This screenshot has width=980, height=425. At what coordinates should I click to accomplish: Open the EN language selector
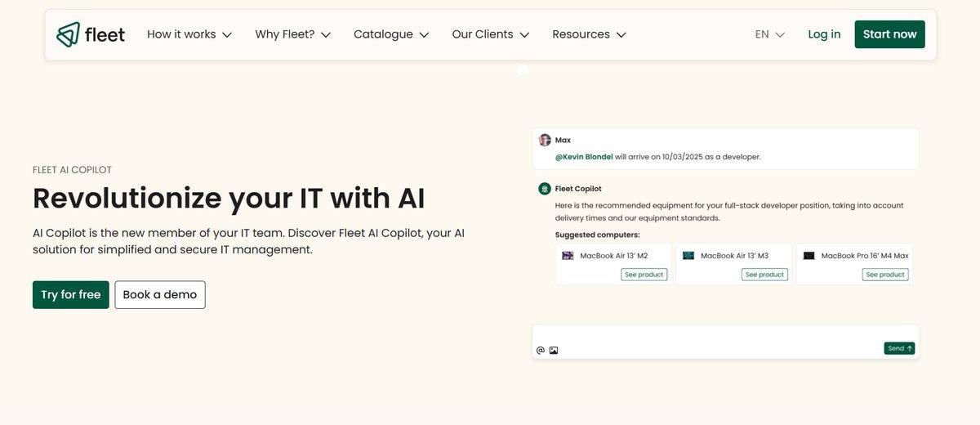click(x=769, y=34)
